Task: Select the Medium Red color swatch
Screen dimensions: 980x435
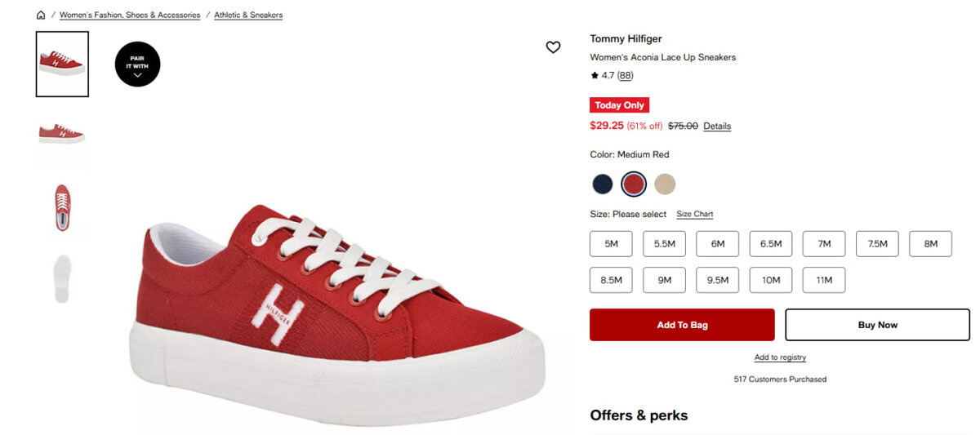Action: [x=634, y=184]
